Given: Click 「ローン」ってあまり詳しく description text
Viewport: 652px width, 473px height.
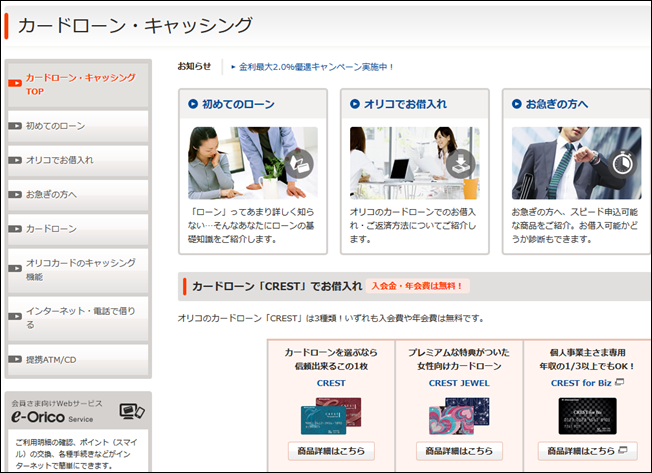Looking at the screenshot, I should tap(251, 226).
